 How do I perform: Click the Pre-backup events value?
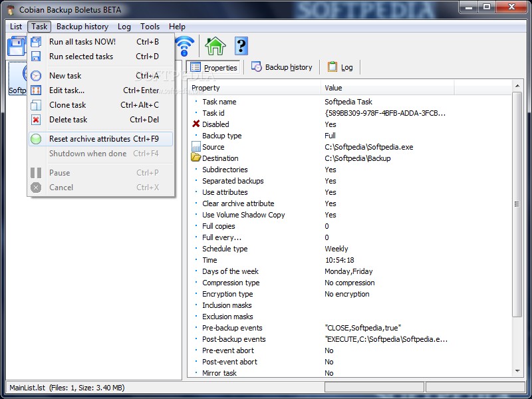coord(362,328)
